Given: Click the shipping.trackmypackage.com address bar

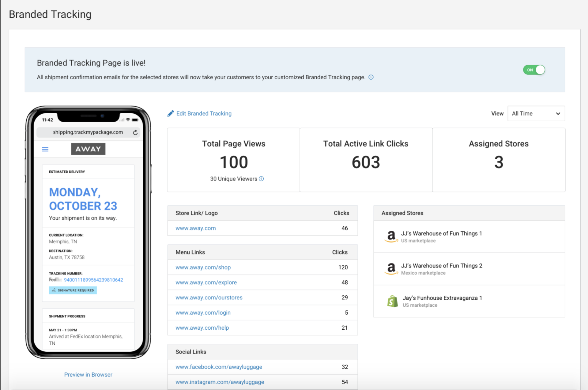Looking at the screenshot, I should [x=88, y=132].
